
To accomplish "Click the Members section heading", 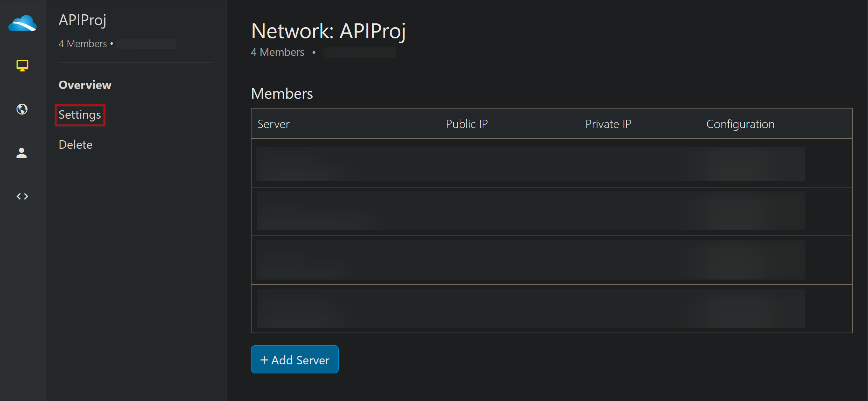I will [282, 94].
